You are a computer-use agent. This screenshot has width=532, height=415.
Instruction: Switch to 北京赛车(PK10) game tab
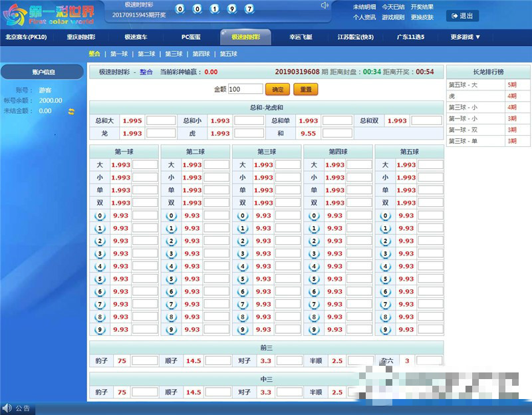pos(26,37)
